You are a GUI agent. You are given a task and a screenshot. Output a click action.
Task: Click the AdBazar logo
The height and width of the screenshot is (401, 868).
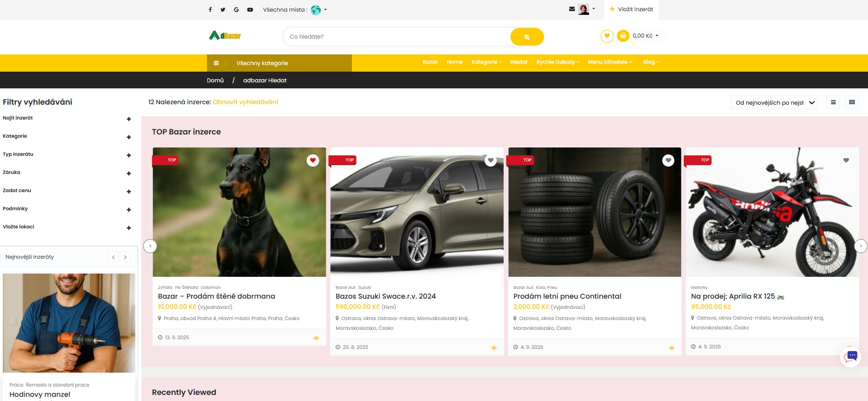click(225, 35)
